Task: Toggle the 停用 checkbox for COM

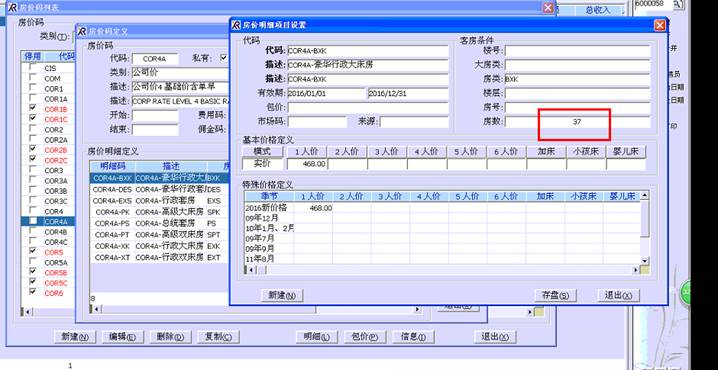Action: [x=33, y=78]
